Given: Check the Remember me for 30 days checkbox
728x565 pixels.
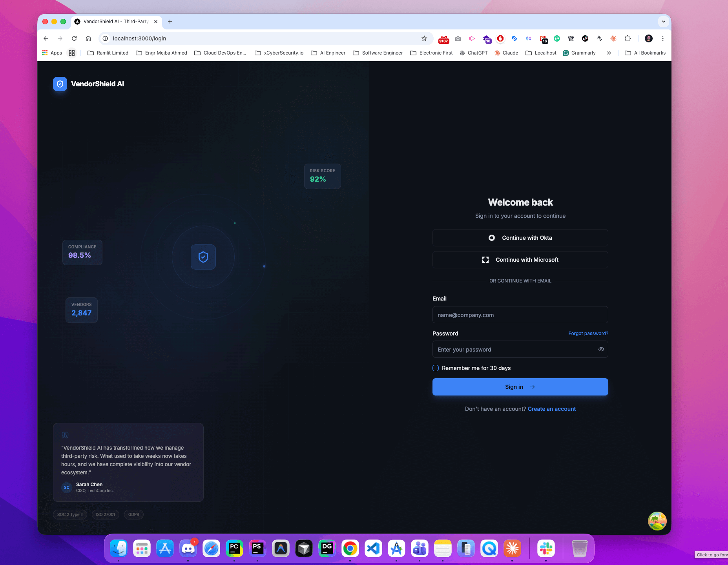Looking at the screenshot, I should pos(436,368).
